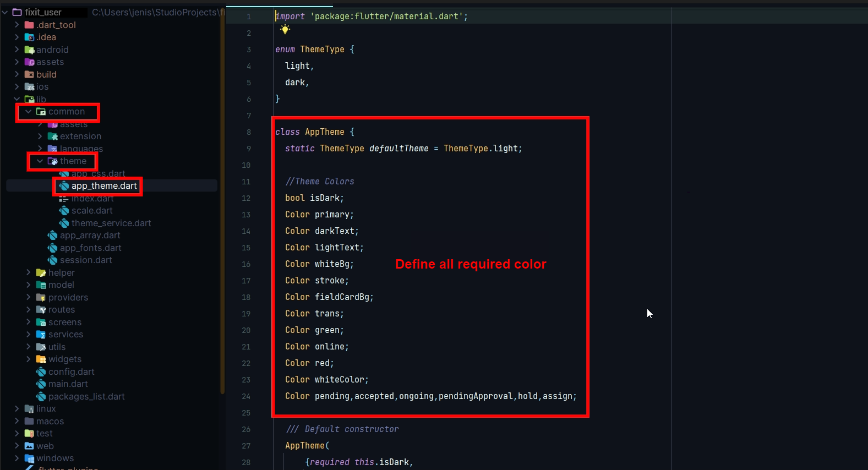Expand the services folder chevron
Viewport: 868px width, 470px height.
tap(28, 335)
